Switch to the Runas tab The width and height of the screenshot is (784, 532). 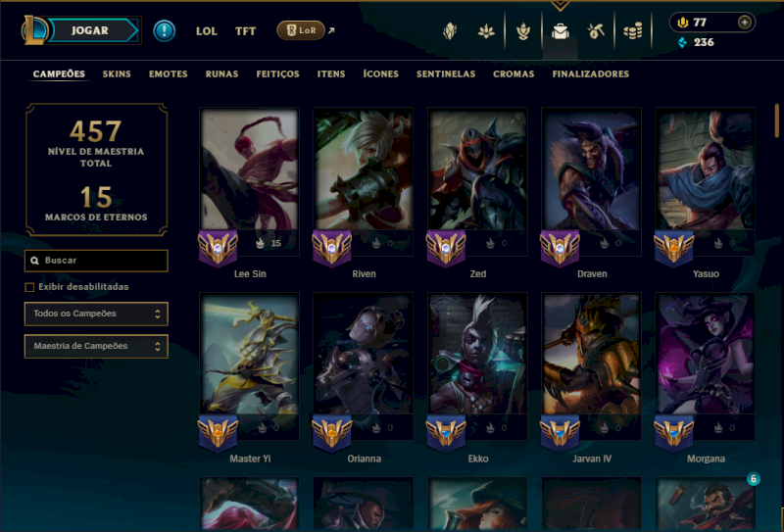[x=221, y=74]
